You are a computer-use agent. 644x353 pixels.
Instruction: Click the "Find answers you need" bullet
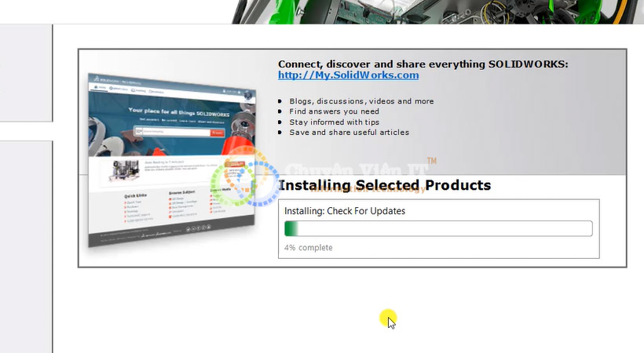point(334,111)
